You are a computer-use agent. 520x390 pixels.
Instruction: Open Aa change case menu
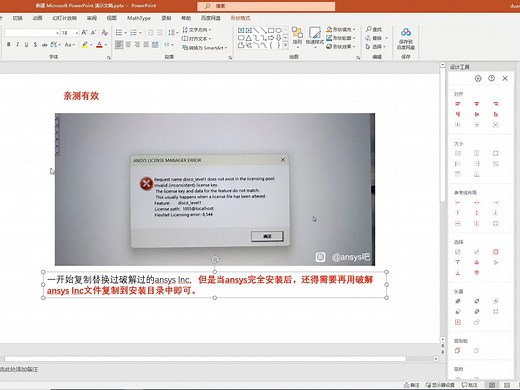click(x=69, y=44)
